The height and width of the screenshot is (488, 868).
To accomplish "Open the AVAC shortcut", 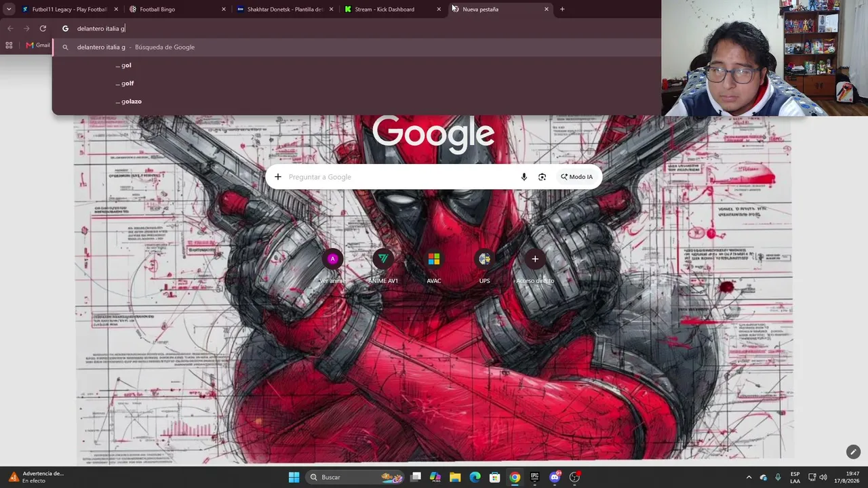I will [x=434, y=266].
